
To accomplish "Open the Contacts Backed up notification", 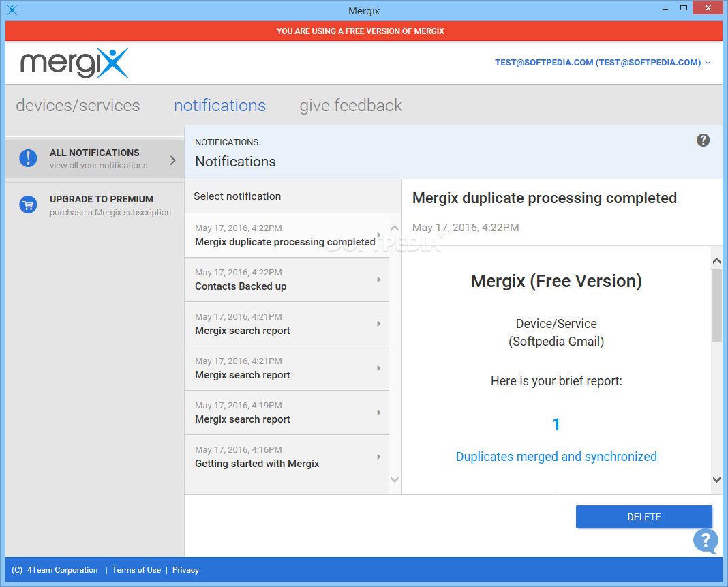I will [286, 280].
